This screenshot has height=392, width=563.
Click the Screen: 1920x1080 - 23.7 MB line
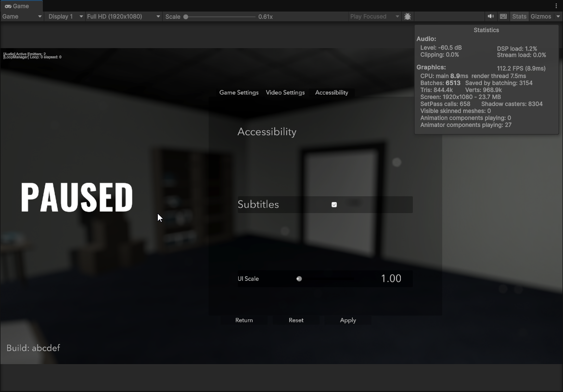click(461, 97)
